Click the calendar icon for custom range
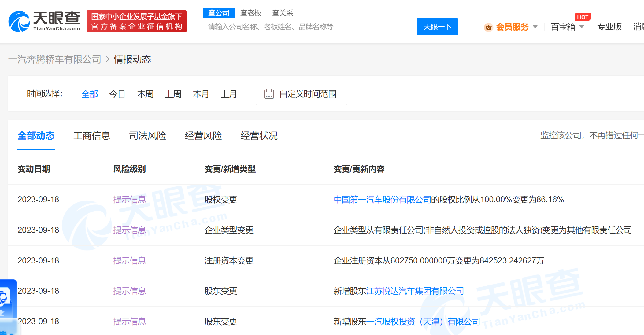 click(x=269, y=94)
